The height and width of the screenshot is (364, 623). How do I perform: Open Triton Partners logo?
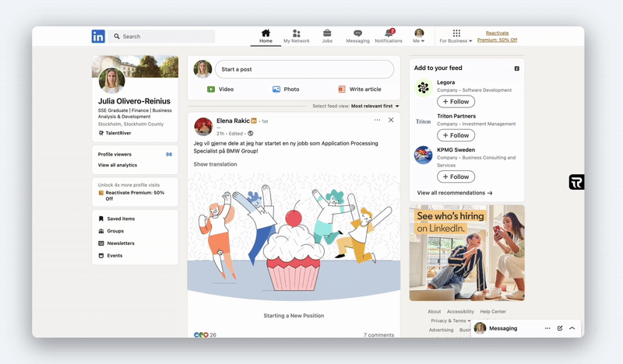423,121
